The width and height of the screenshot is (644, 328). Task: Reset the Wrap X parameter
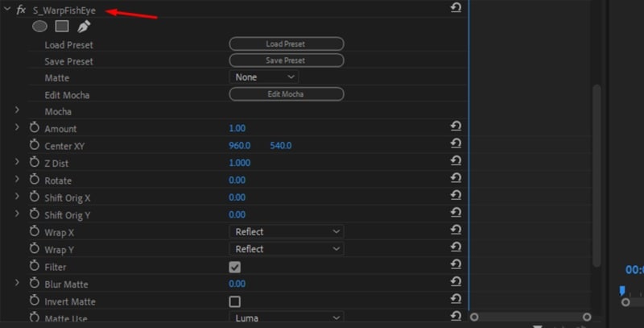point(456,230)
